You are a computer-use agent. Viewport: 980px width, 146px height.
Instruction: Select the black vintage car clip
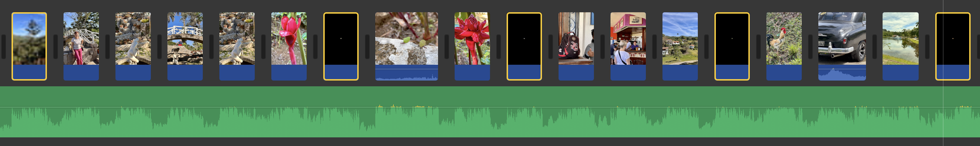[x=842, y=46]
